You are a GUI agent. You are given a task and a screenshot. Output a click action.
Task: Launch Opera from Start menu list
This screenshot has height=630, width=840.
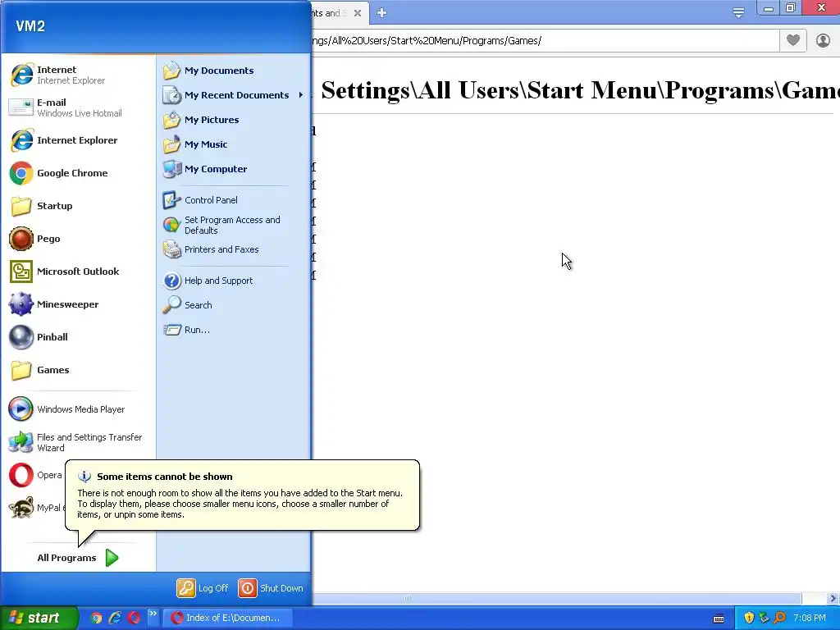(34, 475)
